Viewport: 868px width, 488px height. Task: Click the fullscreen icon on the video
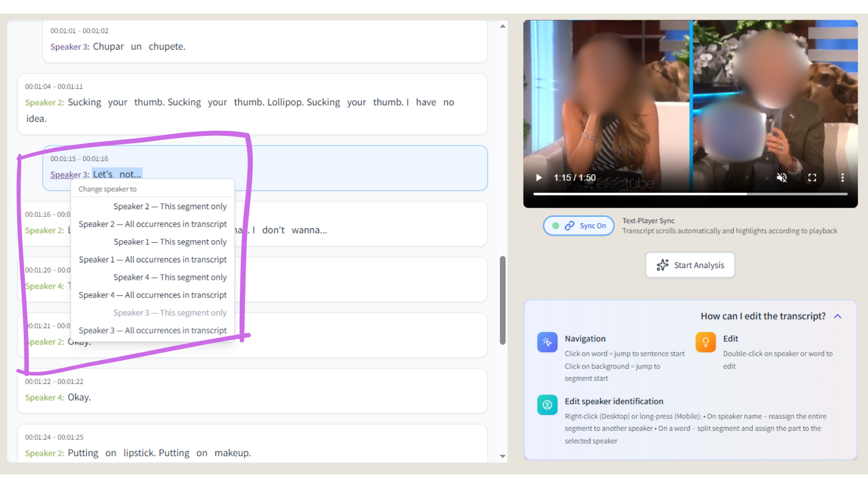[x=812, y=177]
